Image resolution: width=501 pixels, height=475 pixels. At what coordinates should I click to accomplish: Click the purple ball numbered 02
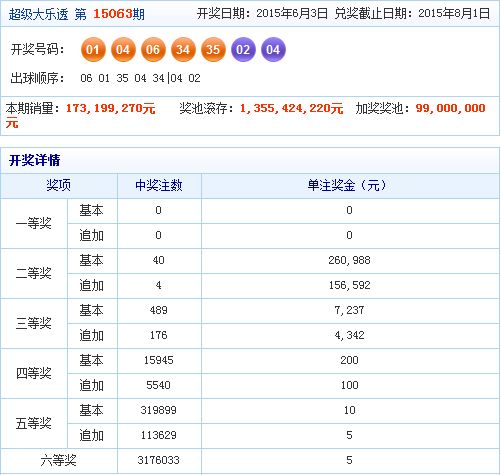[x=243, y=50]
